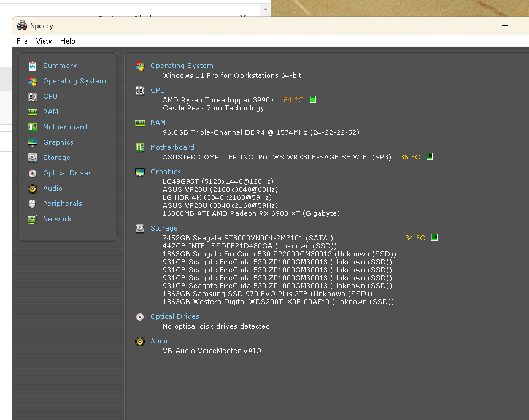Click the Peripherals mouse icon in sidebar
This screenshot has height=420, width=529.
pyautogui.click(x=33, y=204)
